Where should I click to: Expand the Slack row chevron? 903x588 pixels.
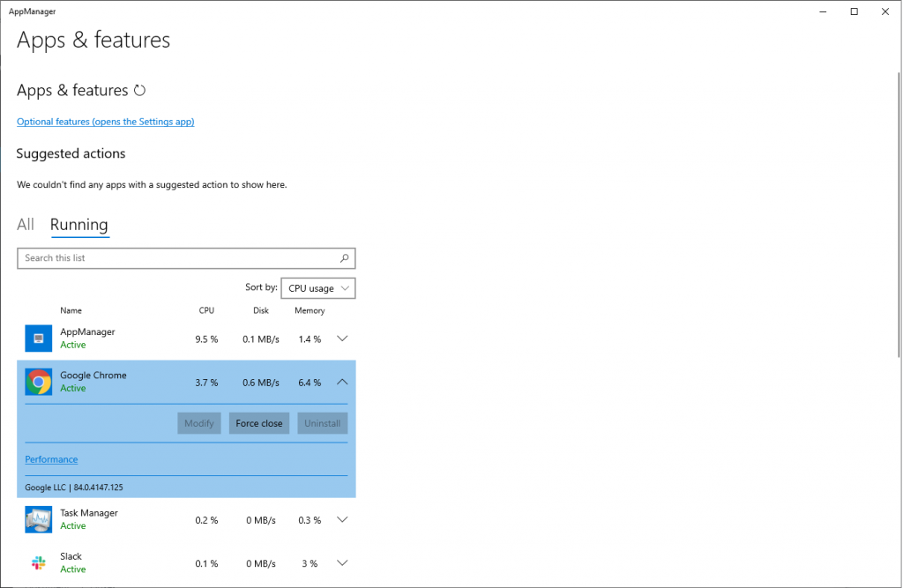pos(343,562)
